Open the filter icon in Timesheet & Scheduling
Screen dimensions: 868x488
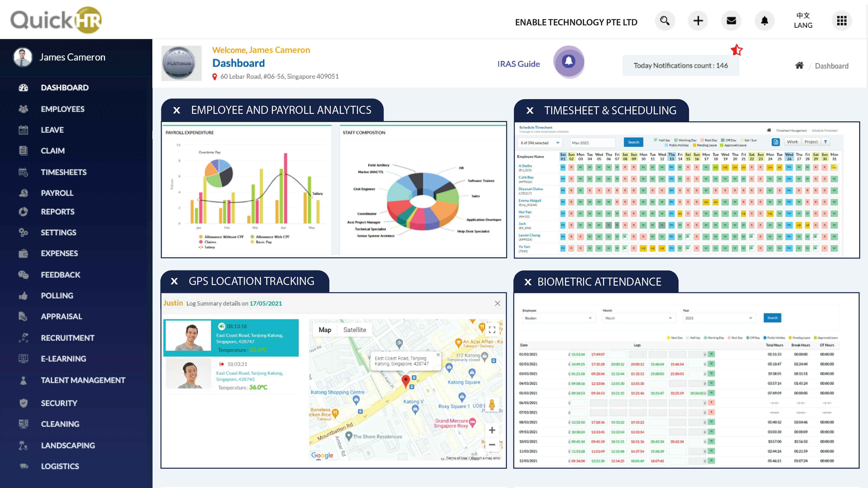click(x=825, y=142)
